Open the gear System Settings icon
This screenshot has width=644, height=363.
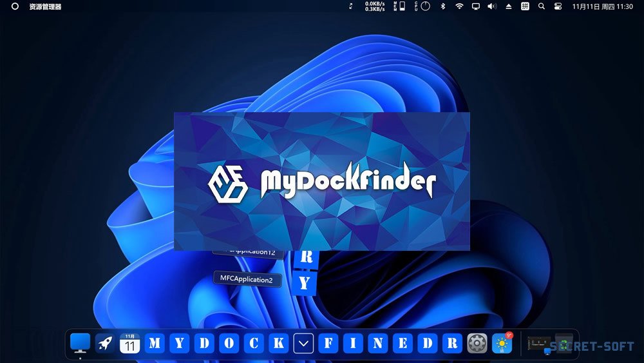tap(477, 344)
